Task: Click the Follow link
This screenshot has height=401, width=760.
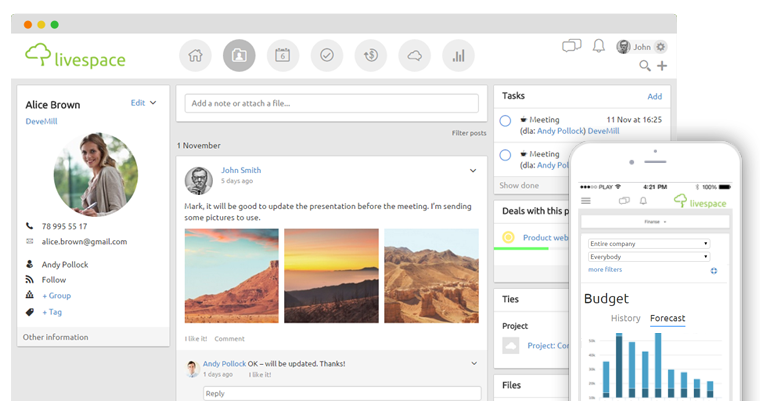Action: pos(54,280)
